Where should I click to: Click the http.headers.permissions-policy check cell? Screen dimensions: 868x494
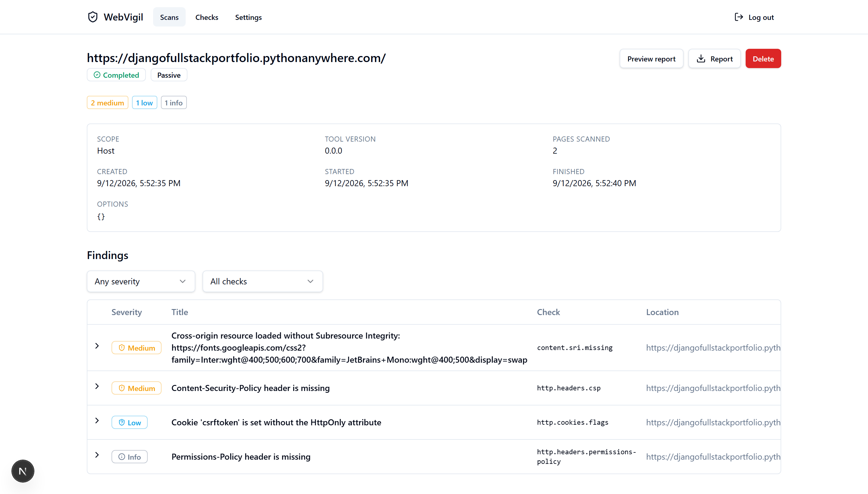[586, 457]
